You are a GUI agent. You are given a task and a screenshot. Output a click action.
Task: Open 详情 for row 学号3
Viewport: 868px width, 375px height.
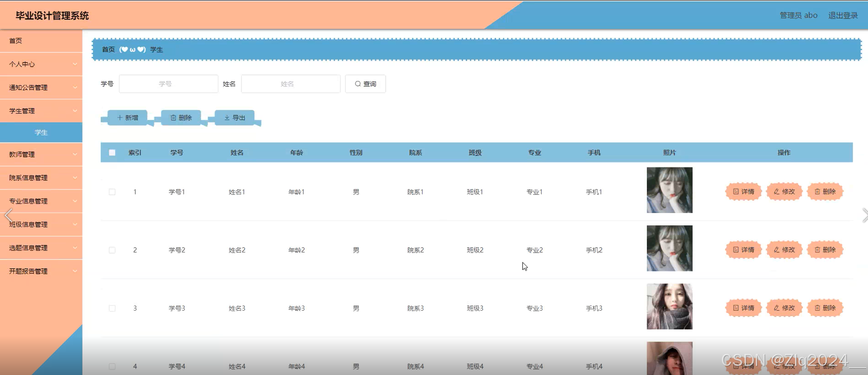click(x=744, y=308)
